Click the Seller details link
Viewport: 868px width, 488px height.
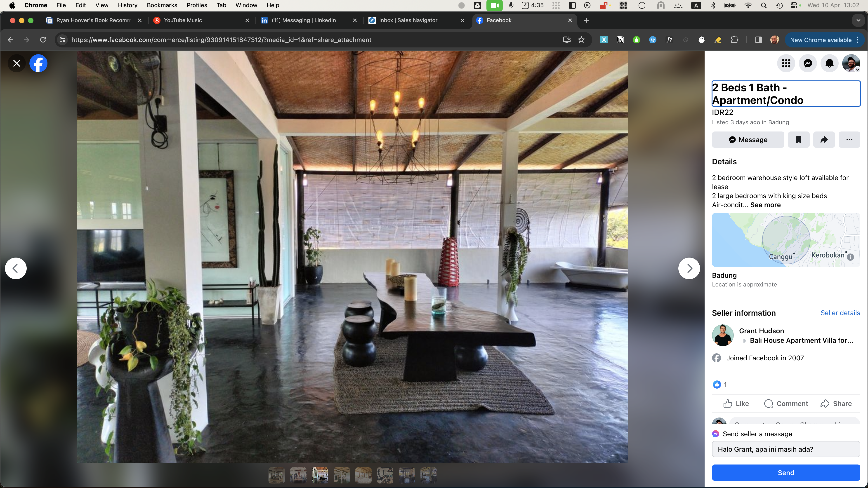coord(840,313)
